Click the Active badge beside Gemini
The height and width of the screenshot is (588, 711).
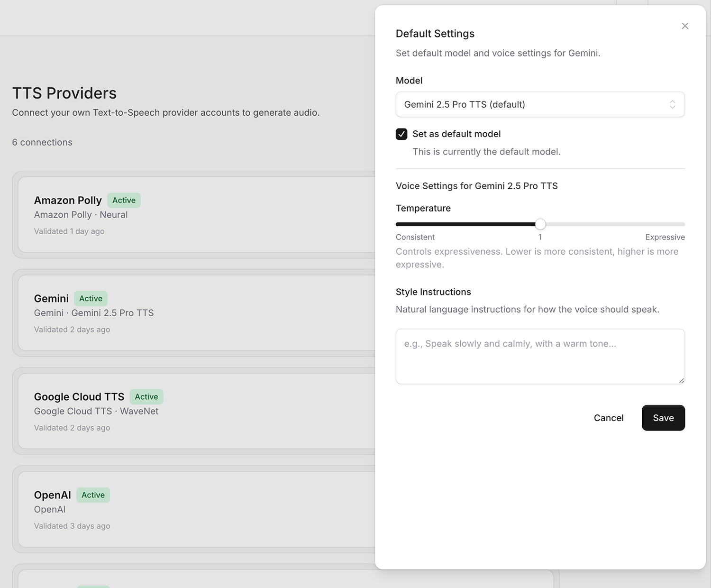91,299
